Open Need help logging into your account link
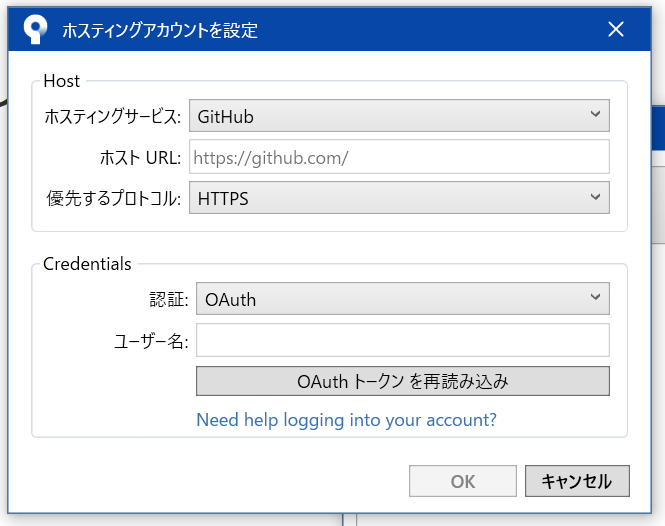The width and height of the screenshot is (665, 526). click(346, 420)
